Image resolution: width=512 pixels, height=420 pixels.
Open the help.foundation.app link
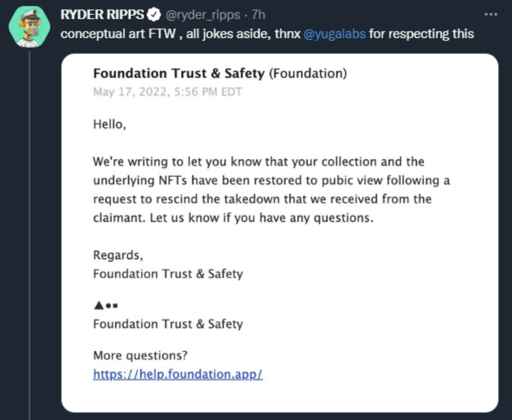click(x=178, y=374)
